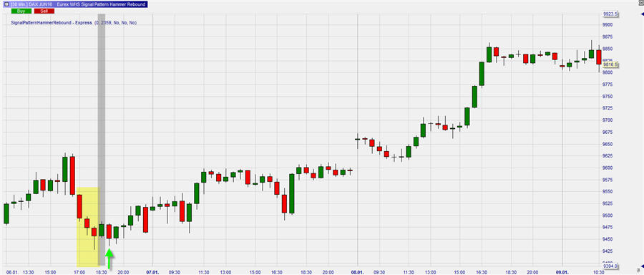Click the 09.01. date marker on time axis

click(x=562, y=272)
